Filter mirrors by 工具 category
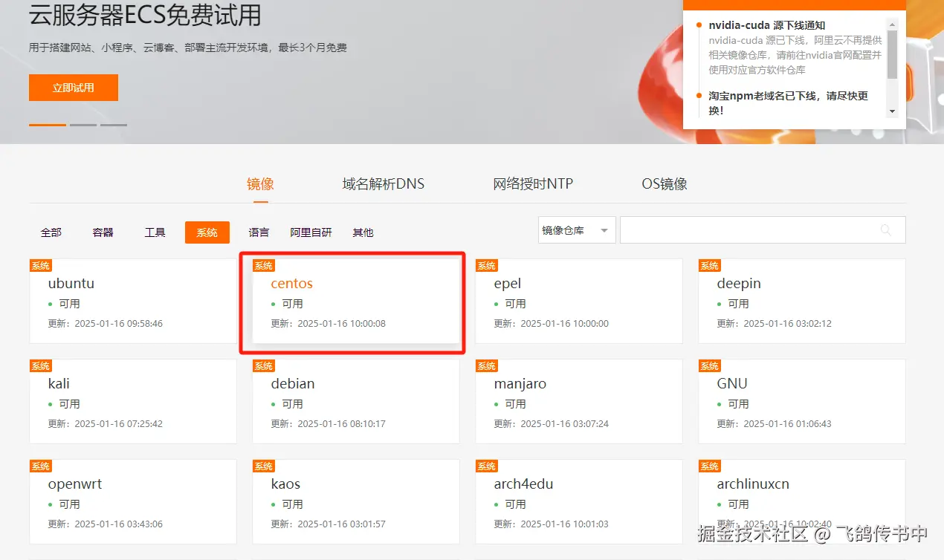944x560 pixels. click(x=155, y=232)
